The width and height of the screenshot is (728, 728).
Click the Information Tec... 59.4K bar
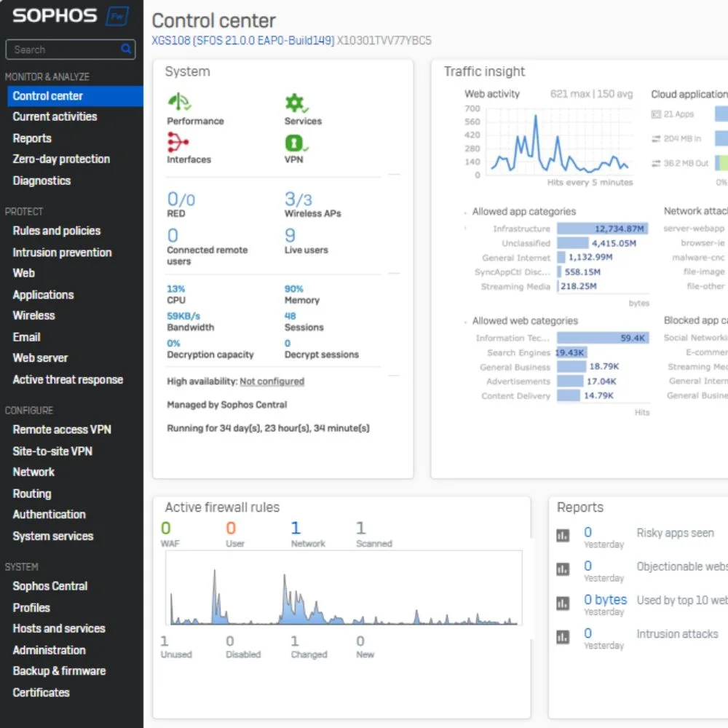(602, 338)
